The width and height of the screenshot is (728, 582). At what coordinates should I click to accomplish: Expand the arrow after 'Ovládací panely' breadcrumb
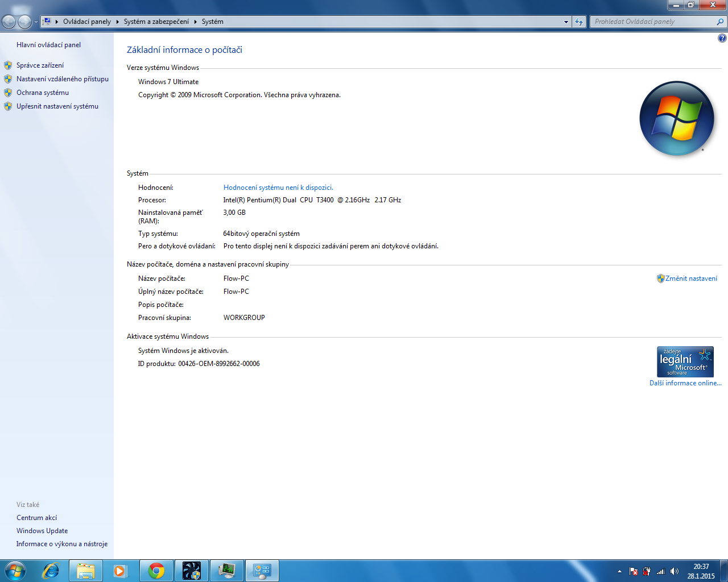pyautogui.click(x=118, y=22)
